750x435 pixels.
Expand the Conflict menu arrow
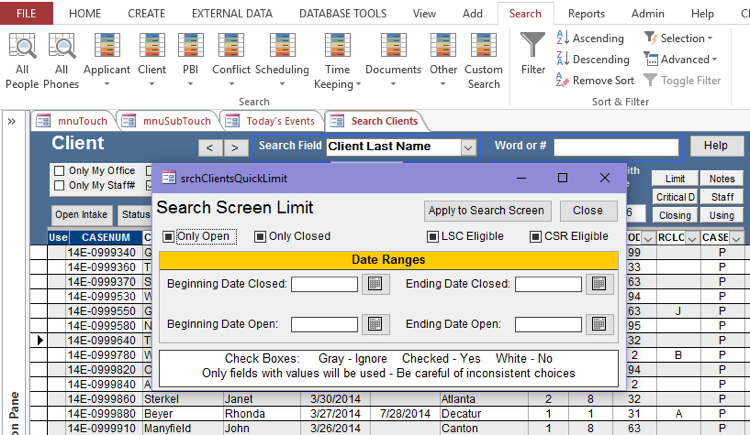[x=231, y=84]
